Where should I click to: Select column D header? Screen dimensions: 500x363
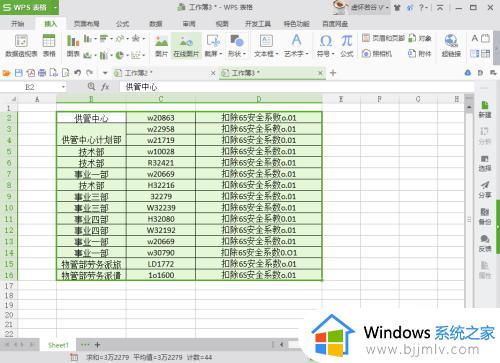pos(259,99)
